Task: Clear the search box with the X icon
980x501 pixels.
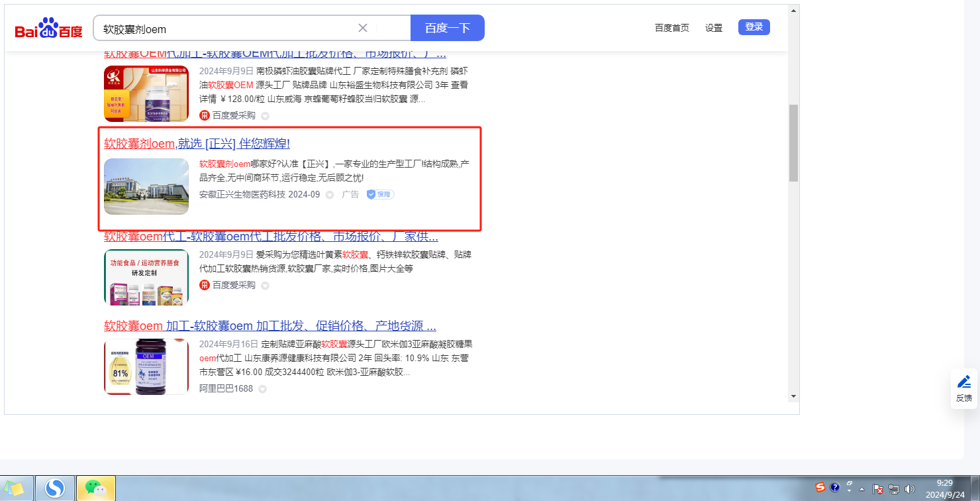Action: point(363,28)
